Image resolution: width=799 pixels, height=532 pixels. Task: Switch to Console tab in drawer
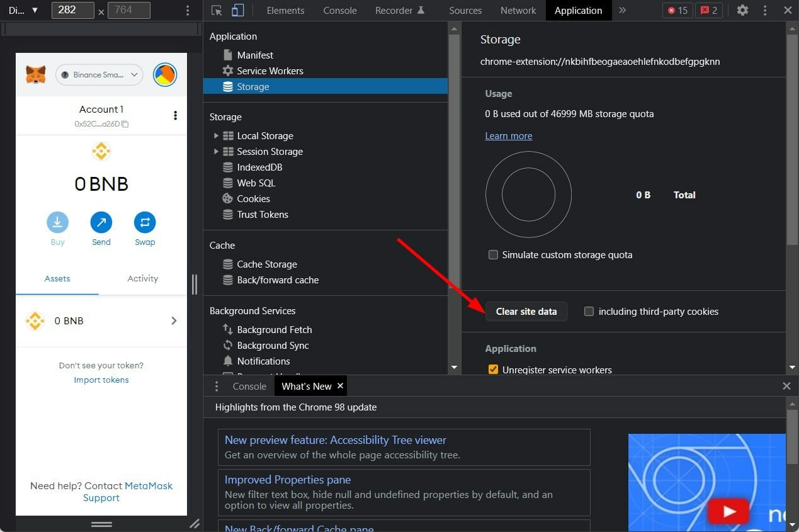point(249,386)
